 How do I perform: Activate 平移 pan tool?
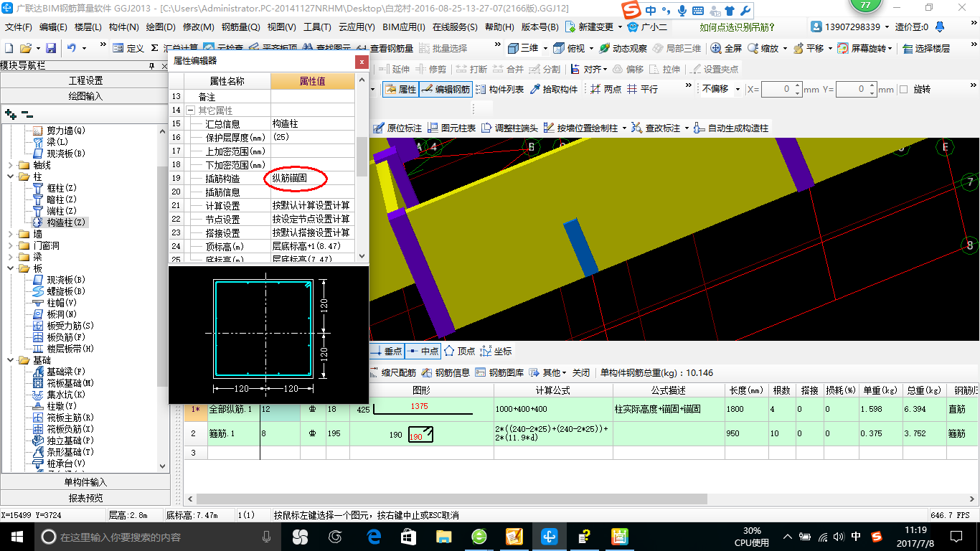click(x=809, y=48)
